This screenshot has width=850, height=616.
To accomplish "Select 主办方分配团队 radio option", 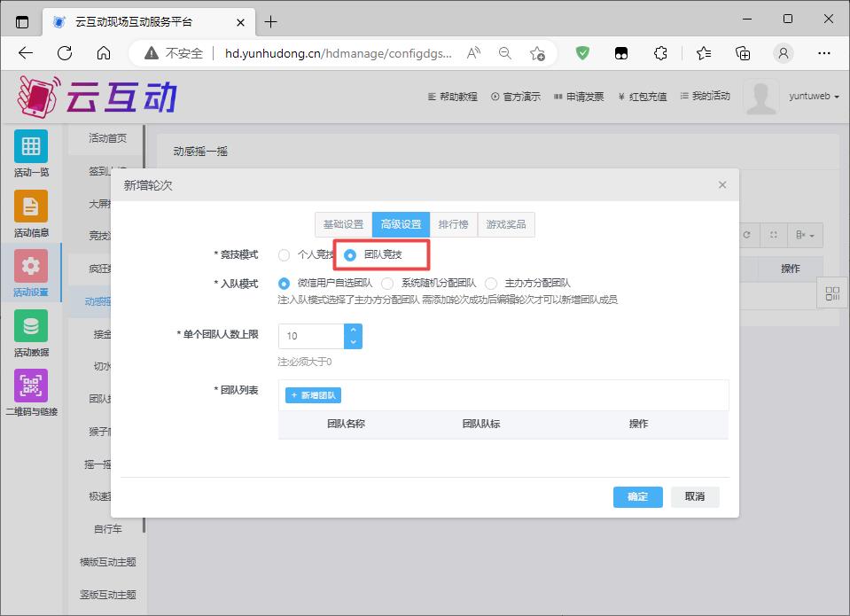I will point(491,284).
